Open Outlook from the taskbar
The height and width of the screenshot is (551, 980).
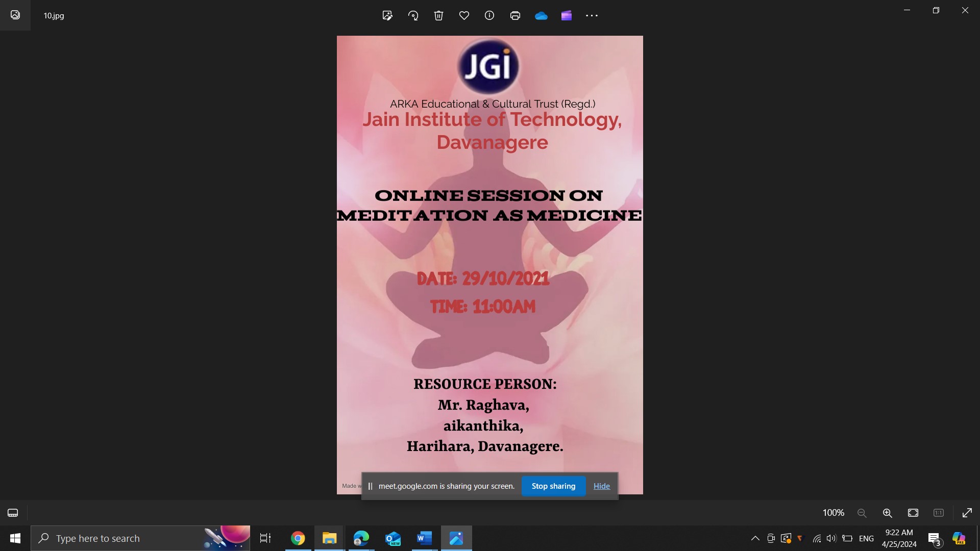click(393, 538)
